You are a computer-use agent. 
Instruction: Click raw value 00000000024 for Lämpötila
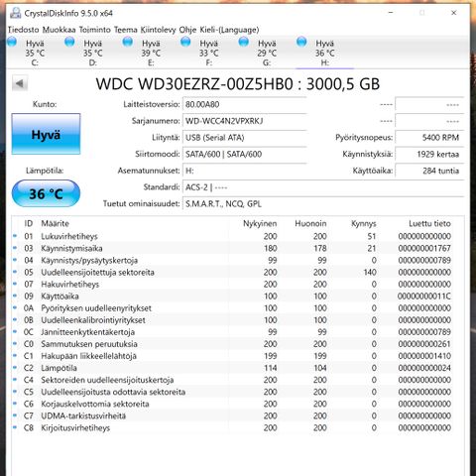(x=424, y=368)
